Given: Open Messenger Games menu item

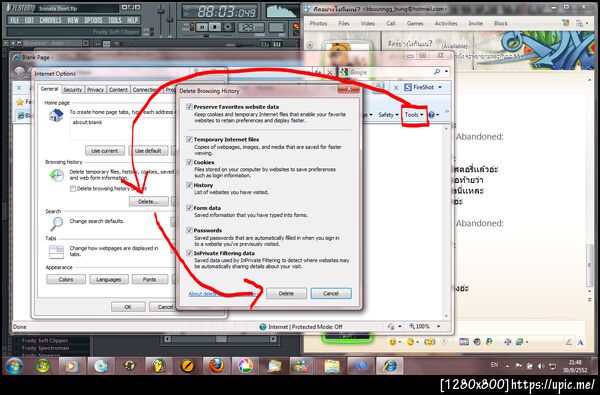Looking at the screenshot, I should tap(415, 23).
